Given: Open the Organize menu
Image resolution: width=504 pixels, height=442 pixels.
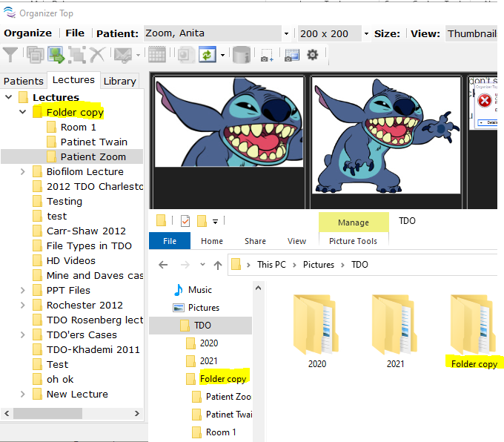Looking at the screenshot, I should pyautogui.click(x=28, y=33).
